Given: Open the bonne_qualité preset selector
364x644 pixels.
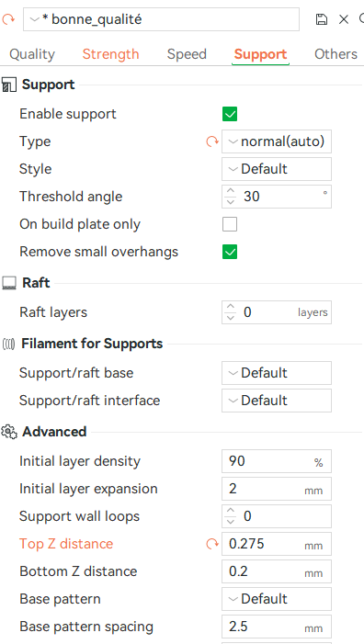Looking at the screenshot, I should click(161, 19).
